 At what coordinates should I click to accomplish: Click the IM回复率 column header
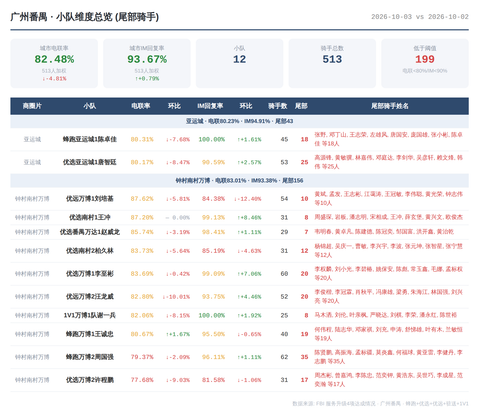(210, 106)
